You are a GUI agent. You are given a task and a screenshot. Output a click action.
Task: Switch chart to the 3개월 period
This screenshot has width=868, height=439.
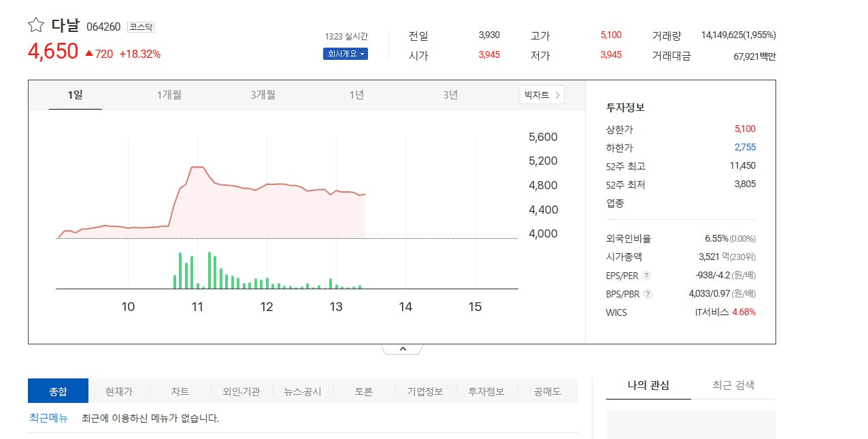click(263, 95)
